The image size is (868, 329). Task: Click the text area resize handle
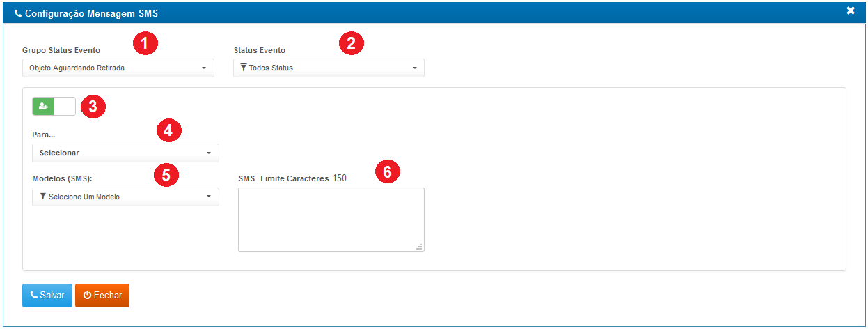tap(420, 247)
